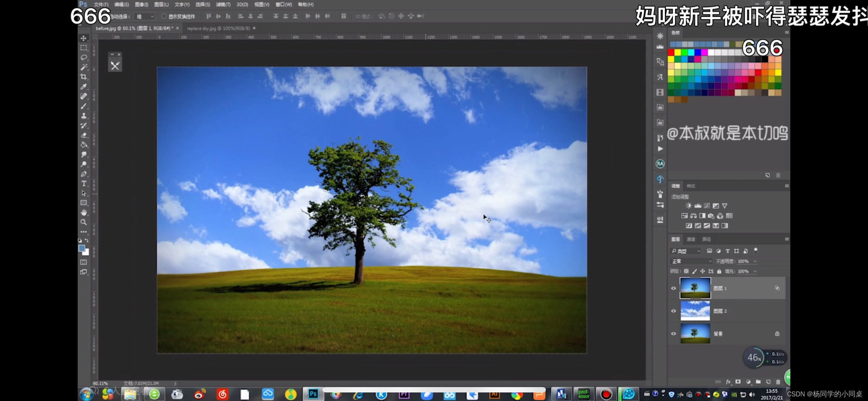868x401 pixels.
Task: Open the 文件(F) menu
Action: (101, 5)
